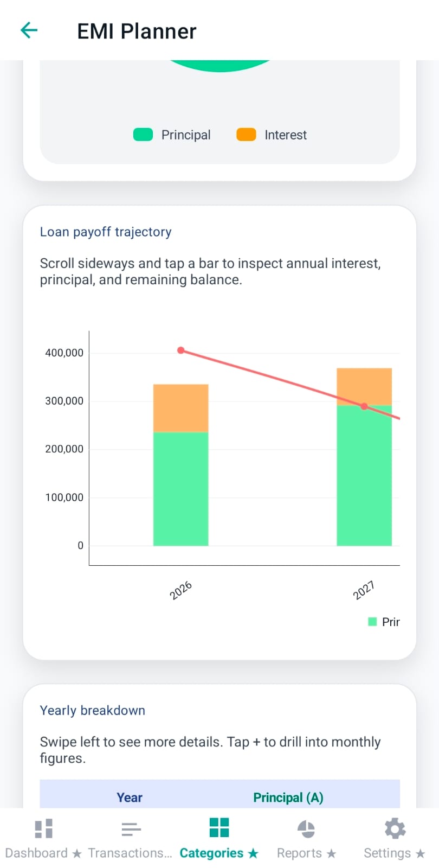Select the Categories grid icon

[x=219, y=828]
